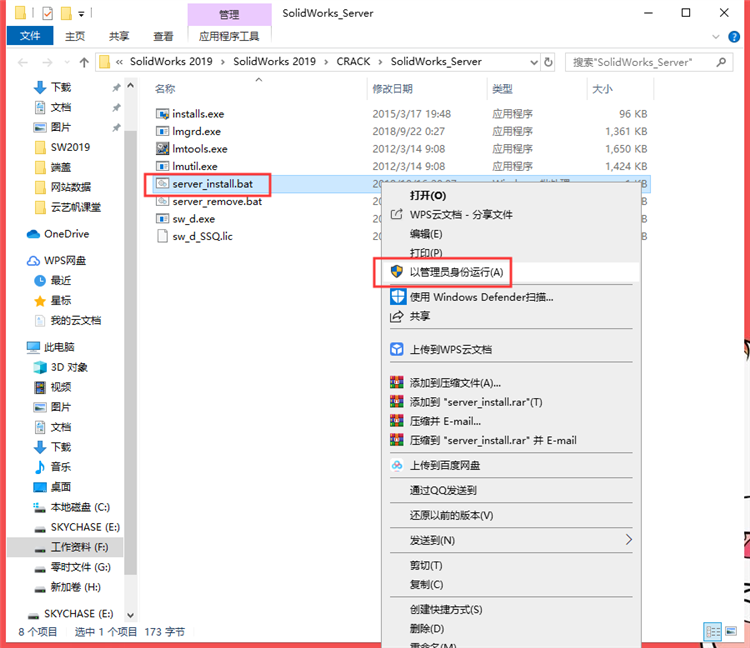Switch to the 主页 ribbon tab
Image resolution: width=750 pixels, height=648 pixels.
[x=75, y=36]
